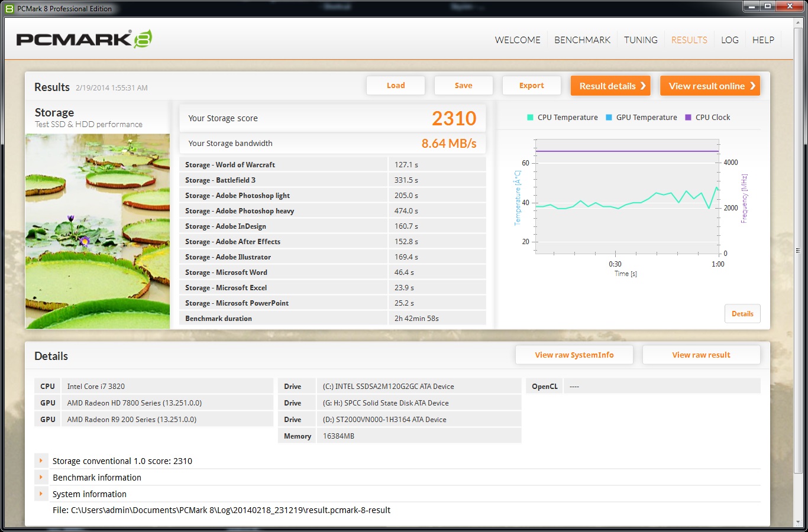Expand the System information section

click(x=41, y=494)
